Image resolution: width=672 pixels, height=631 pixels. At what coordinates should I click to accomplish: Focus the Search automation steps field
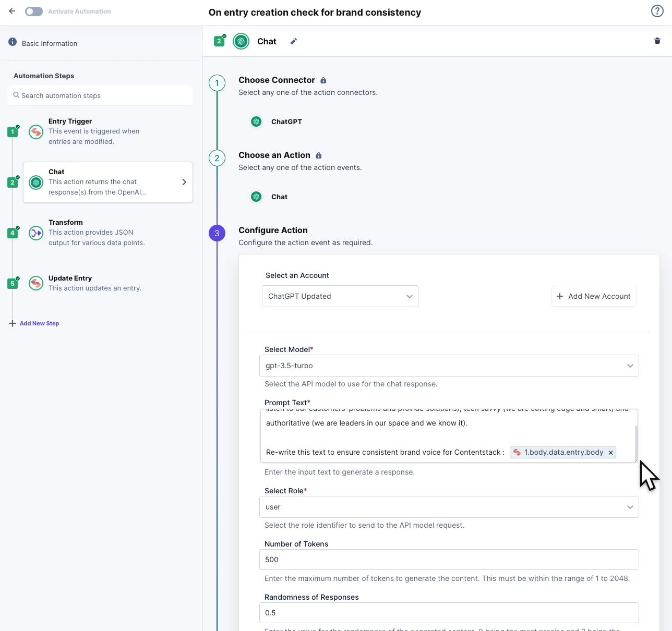[100, 95]
